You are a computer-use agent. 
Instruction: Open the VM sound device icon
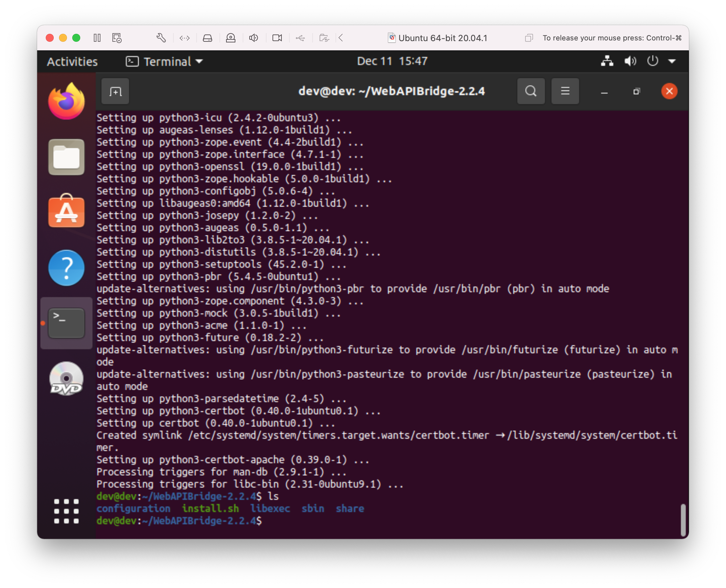(x=254, y=38)
